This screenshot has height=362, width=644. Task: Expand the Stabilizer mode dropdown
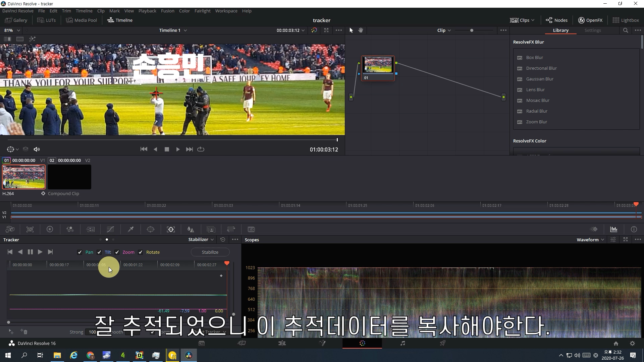click(201, 239)
